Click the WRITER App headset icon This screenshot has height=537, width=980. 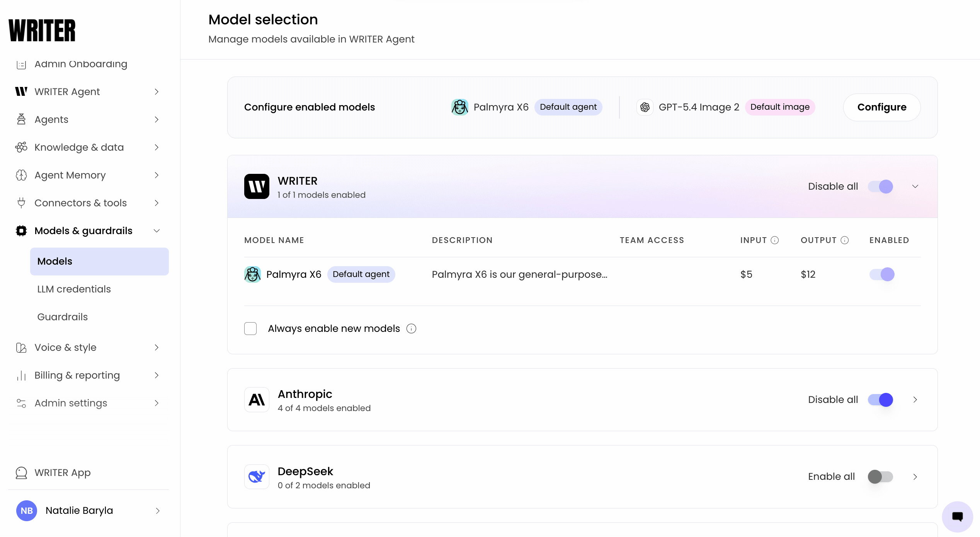click(x=21, y=472)
